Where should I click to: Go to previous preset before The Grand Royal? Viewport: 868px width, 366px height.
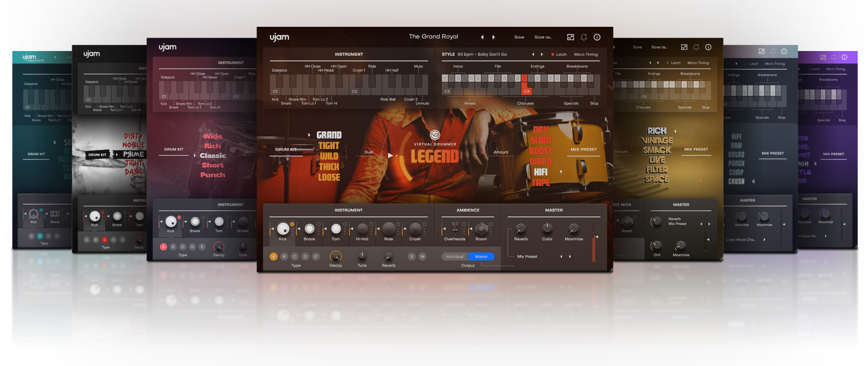482,37
